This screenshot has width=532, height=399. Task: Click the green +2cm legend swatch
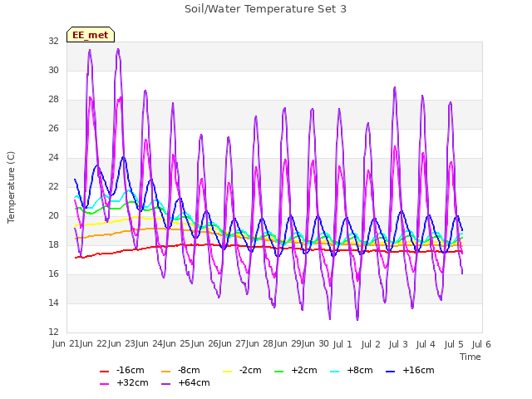pyautogui.click(x=279, y=372)
